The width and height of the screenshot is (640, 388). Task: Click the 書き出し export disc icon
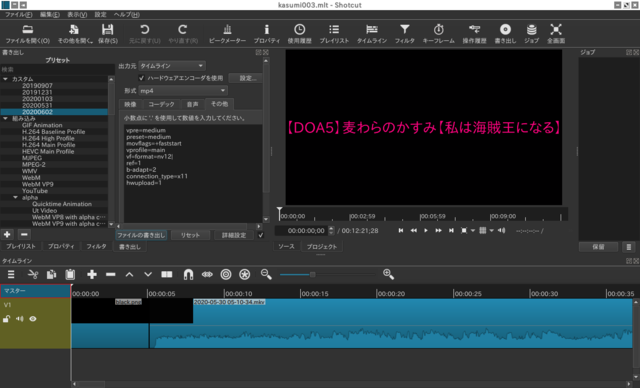[x=505, y=33]
